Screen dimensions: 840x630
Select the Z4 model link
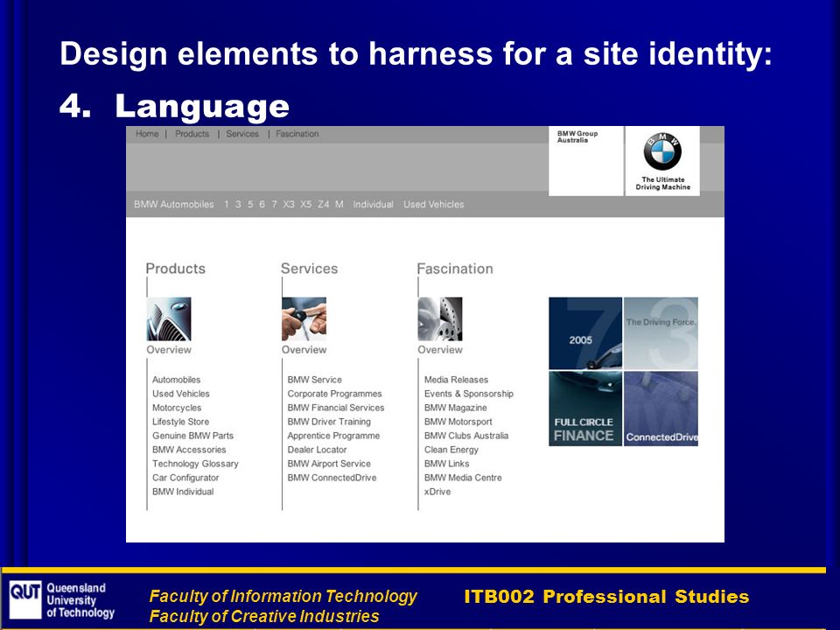coord(323,205)
